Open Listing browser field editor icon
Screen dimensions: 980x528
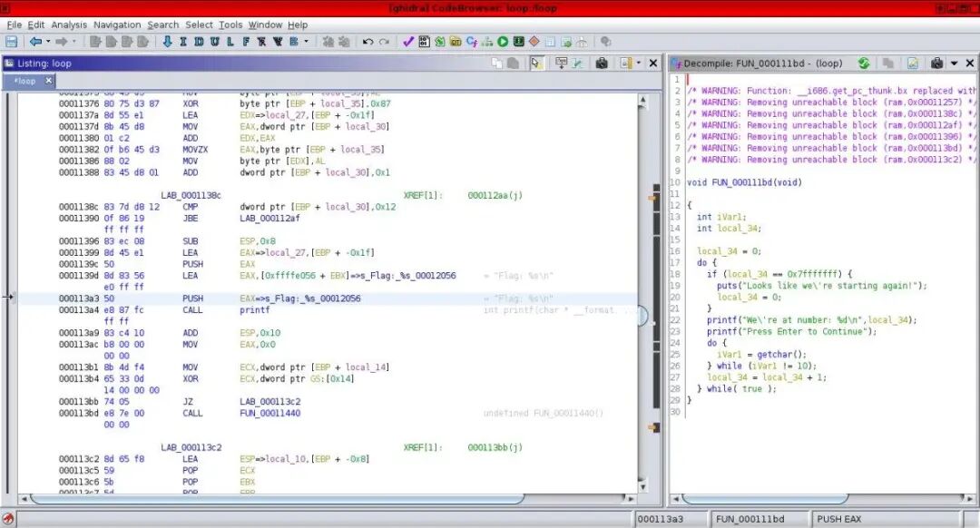[x=561, y=64]
